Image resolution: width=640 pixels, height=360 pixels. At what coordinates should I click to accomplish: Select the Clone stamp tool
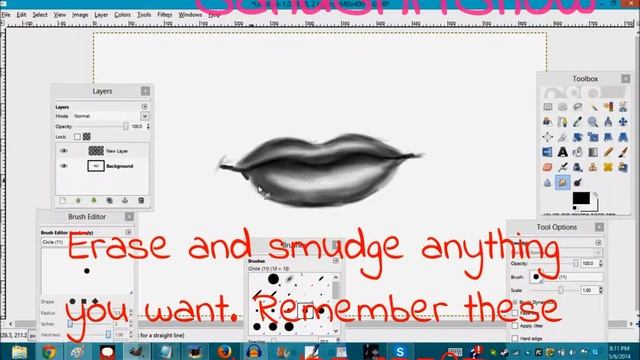tap(593, 167)
